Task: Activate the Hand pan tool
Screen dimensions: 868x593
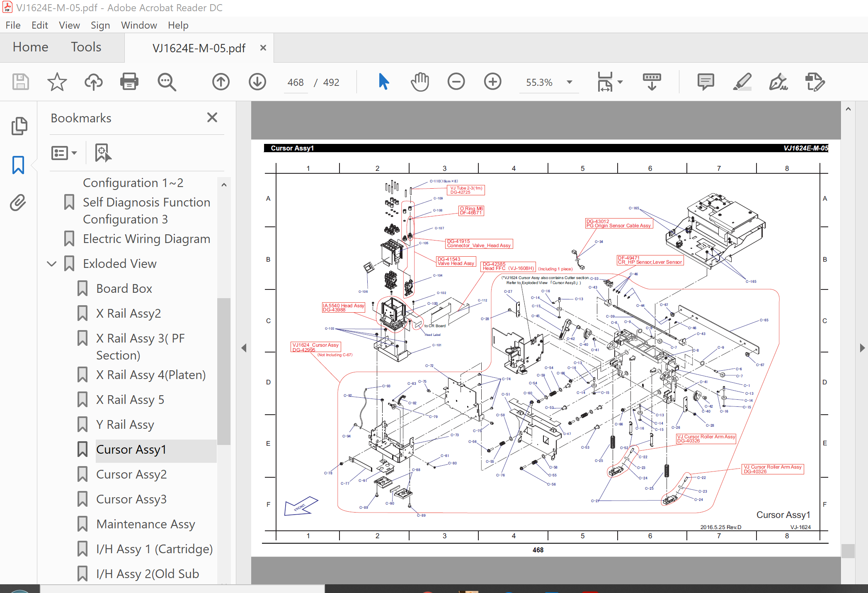Action: coord(420,82)
